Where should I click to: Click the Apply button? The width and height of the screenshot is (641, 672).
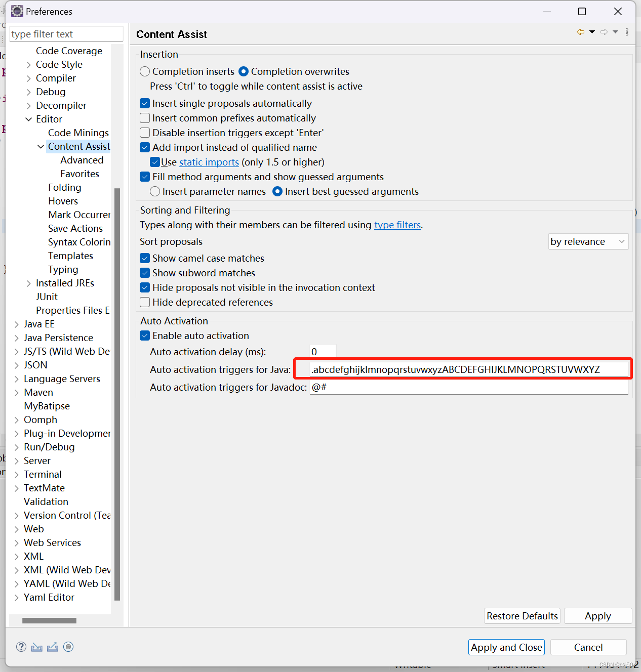pos(598,616)
